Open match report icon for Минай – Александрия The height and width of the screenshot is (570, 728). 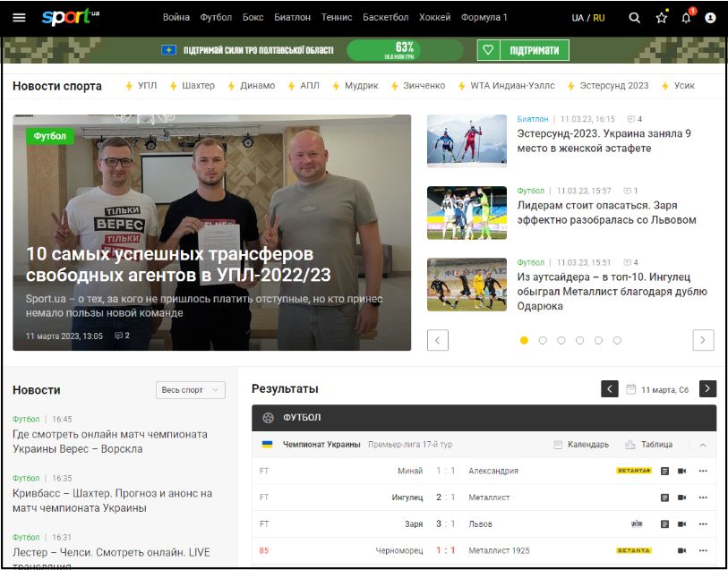(664, 471)
